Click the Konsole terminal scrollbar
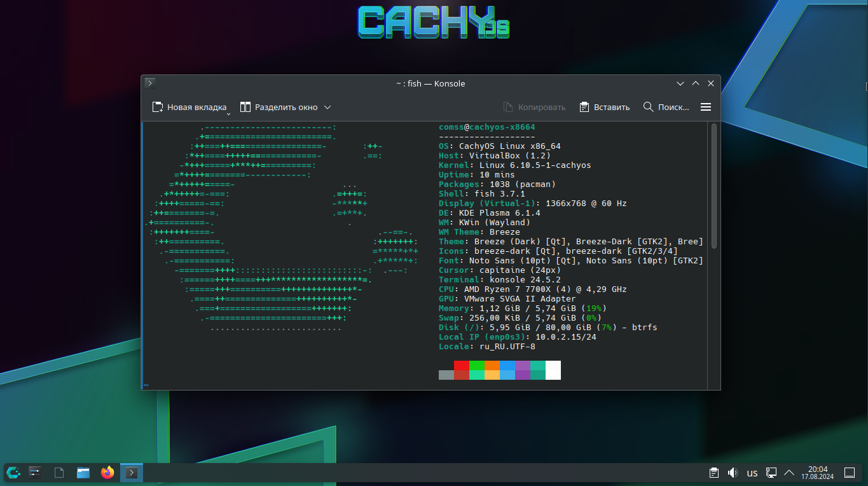Viewport: 868px width, 486px height. (x=714, y=185)
